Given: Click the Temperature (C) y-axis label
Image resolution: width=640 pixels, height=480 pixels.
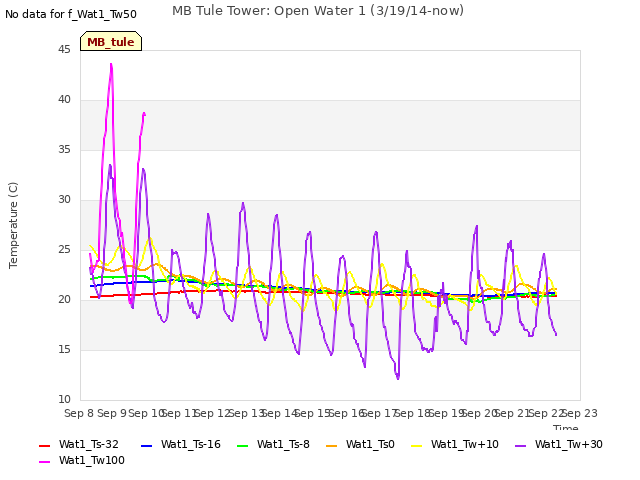Looking at the screenshot, I should coord(13,225).
